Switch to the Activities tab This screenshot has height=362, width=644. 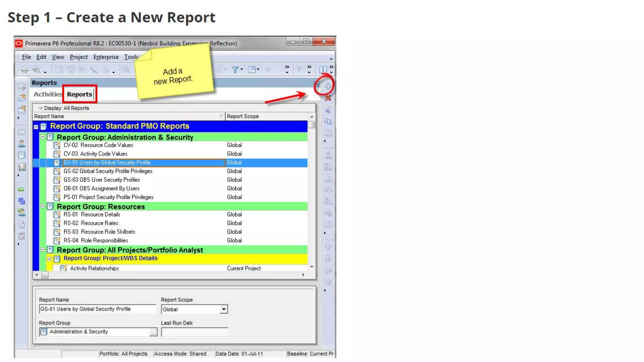coord(48,94)
